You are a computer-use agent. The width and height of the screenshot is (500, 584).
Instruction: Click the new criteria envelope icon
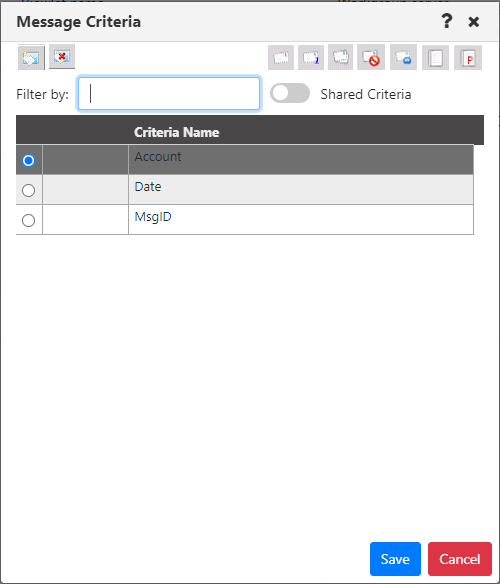click(x=31, y=57)
